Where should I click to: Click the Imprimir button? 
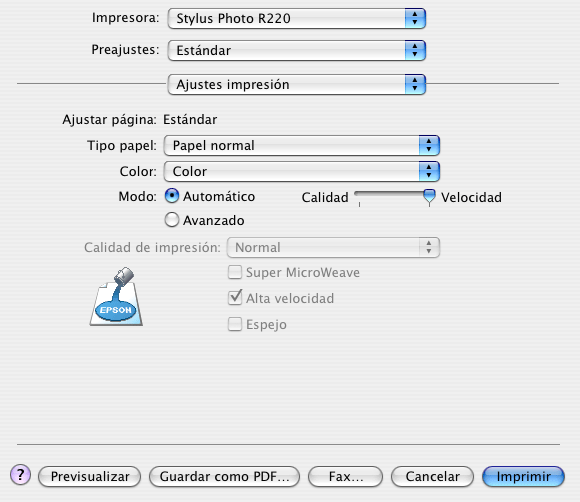tap(523, 476)
